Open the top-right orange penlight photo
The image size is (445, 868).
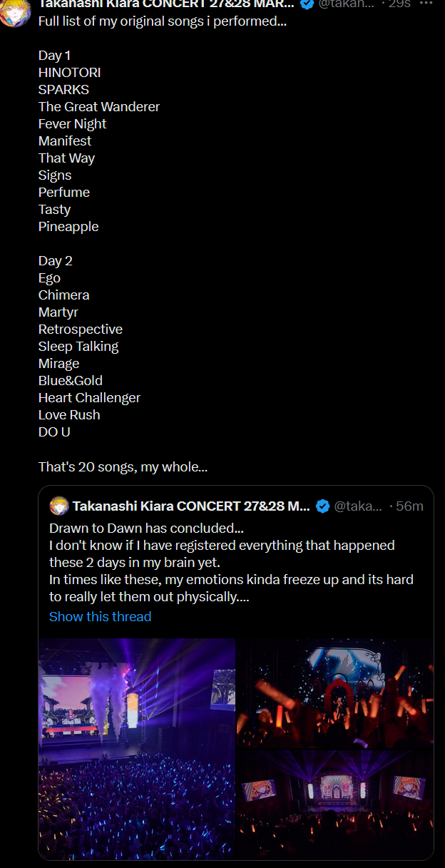(334, 693)
